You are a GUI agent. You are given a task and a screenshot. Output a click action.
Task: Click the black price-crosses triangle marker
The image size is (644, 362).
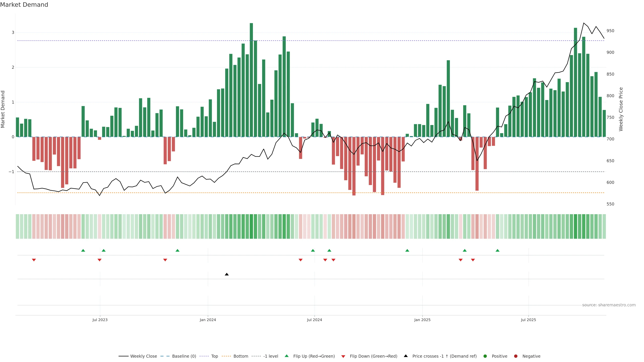[227, 274]
